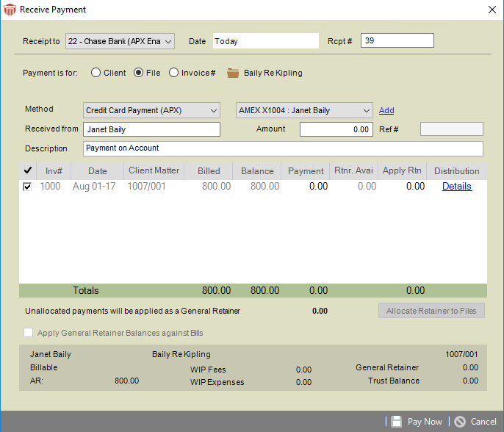Click the Rtnr. Avai 0.00 cell

pos(367,186)
